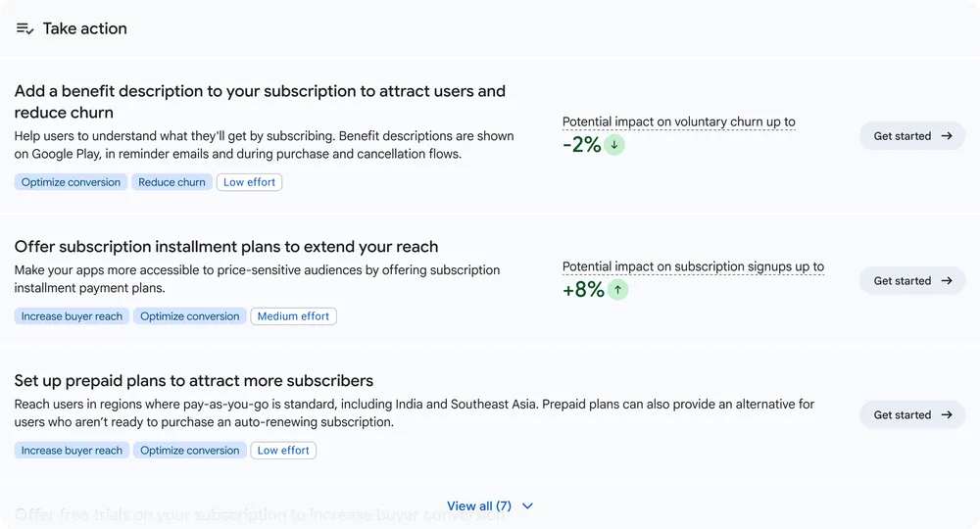Get started with benefit description recommendation
Viewport: 980px width, 529px height.
coord(912,136)
